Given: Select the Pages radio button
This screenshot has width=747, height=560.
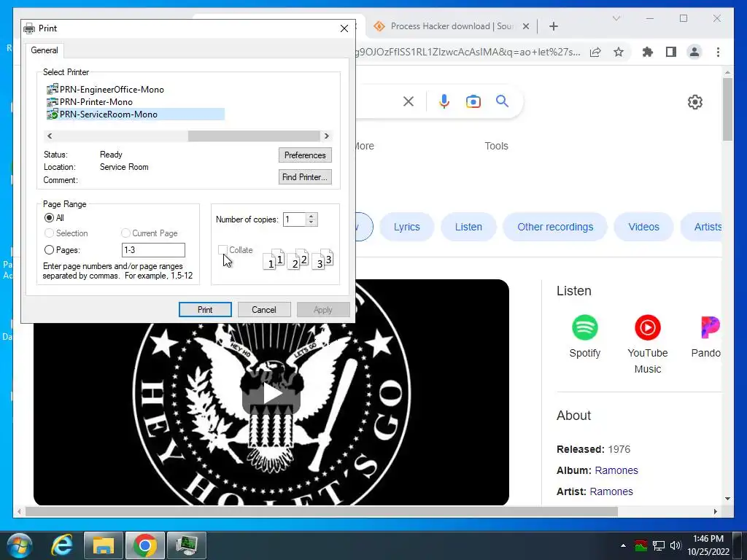Looking at the screenshot, I should (49, 250).
